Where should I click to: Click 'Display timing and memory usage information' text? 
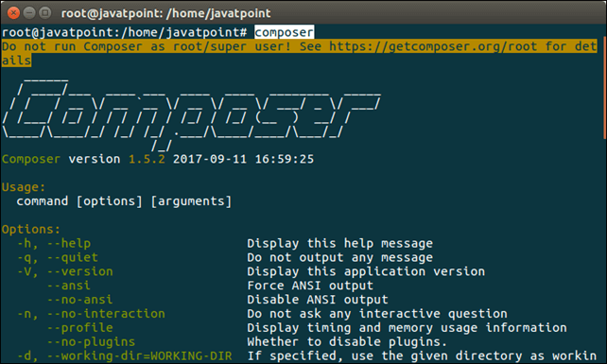pos(407,328)
